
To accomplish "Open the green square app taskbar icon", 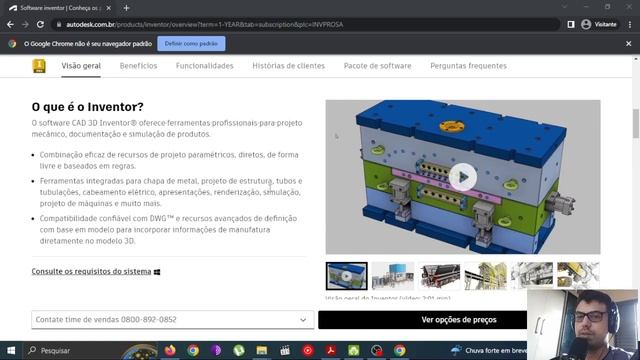I will (x=353, y=351).
